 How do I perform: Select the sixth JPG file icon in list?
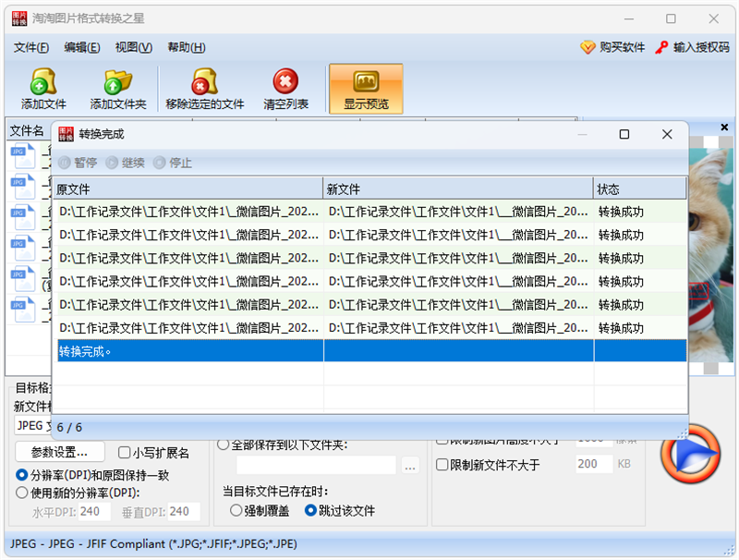(x=22, y=310)
